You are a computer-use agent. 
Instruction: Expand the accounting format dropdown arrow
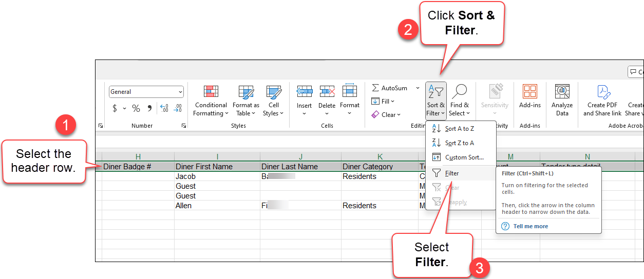click(124, 108)
